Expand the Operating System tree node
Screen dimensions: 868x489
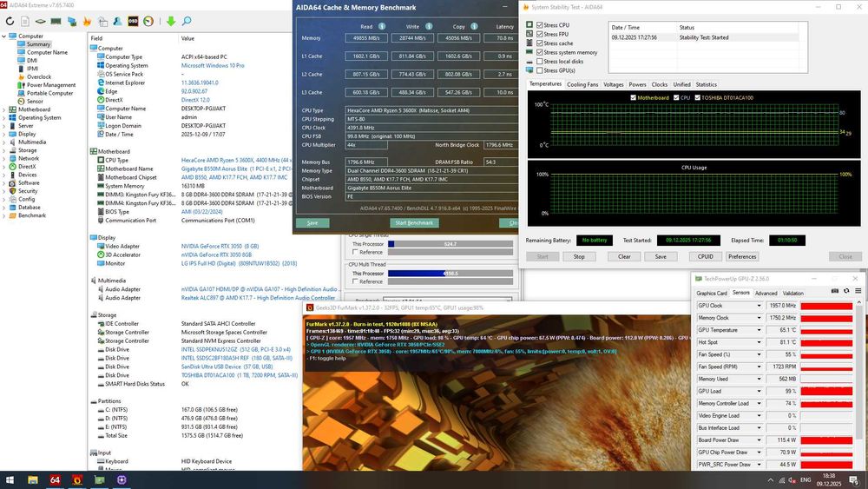3,117
